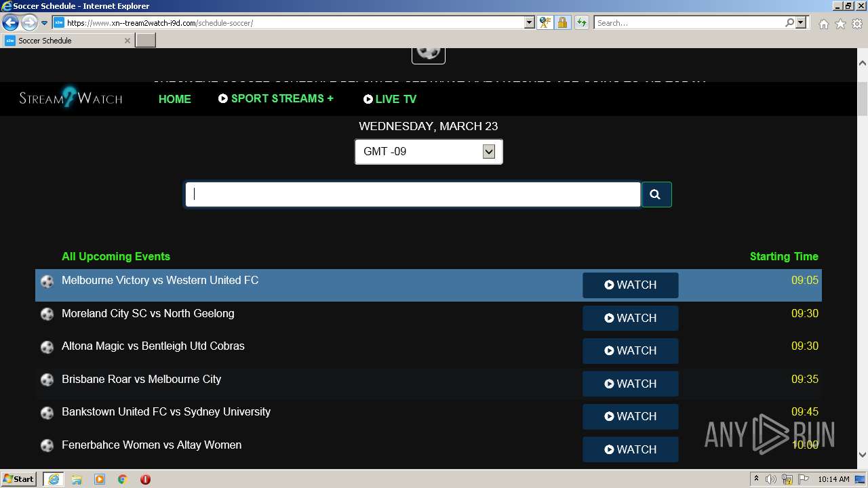Click the Internet Explorer forward arrow

pyautogui.click(x=29, y=23)
